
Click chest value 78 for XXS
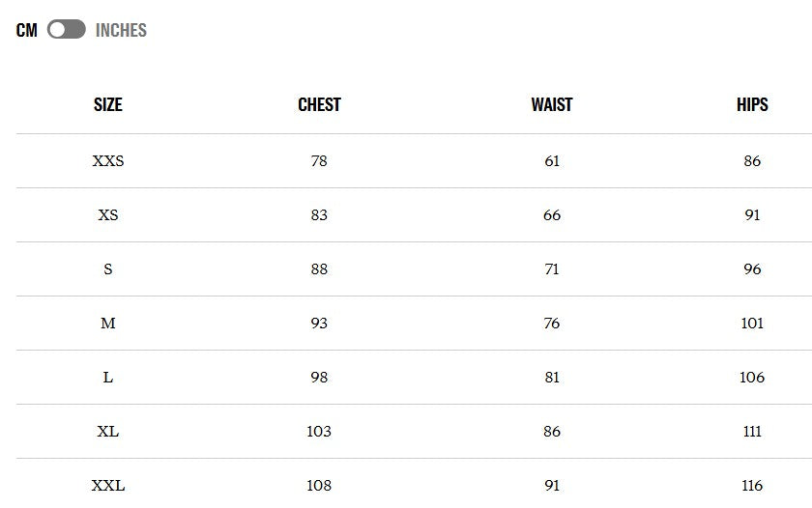[x=319, y=161]
